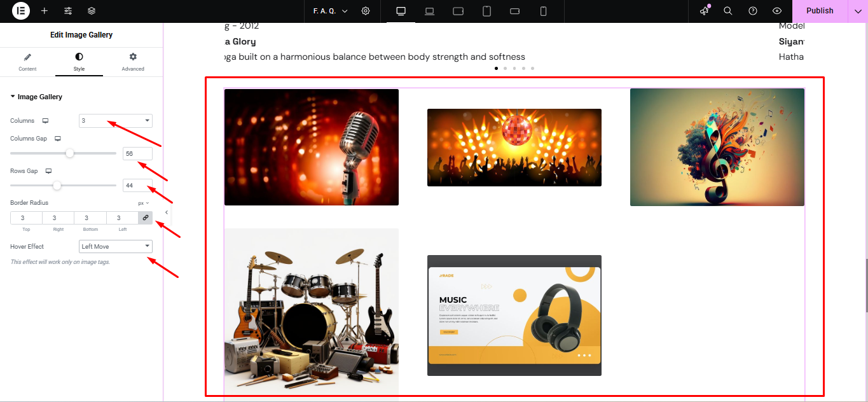
Task: Select the treble clef tree image
Action: (x=717, y=147)
